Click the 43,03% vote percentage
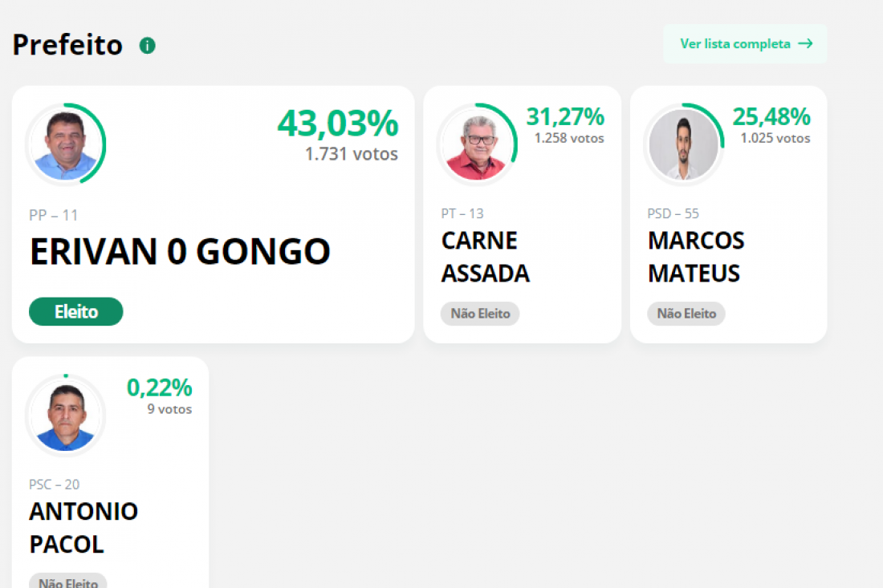The image size is (883, 588). click(338, 124)
